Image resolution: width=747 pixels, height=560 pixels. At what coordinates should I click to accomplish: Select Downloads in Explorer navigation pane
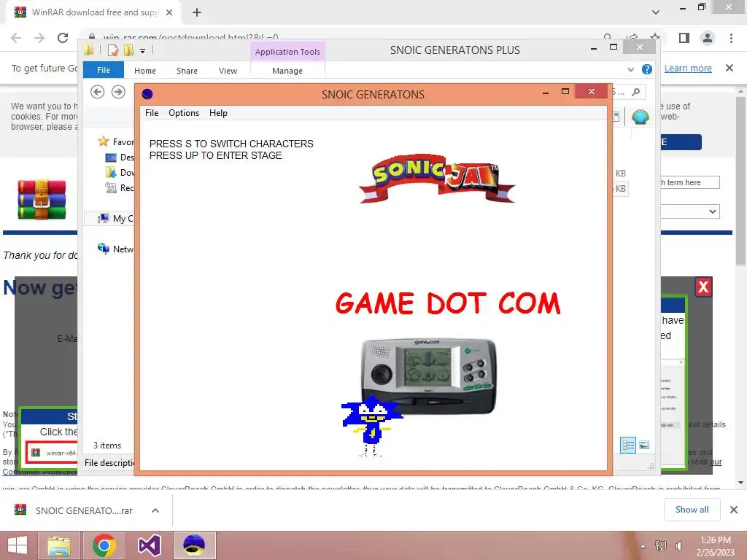click(x=120, y=172)
